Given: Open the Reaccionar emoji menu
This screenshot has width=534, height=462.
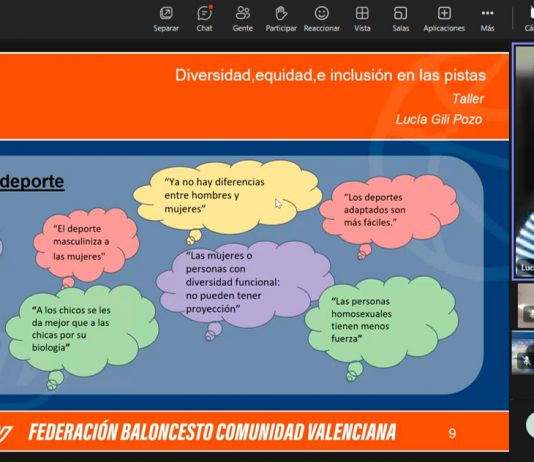Looking at the screenshot, I should pos(322,19).
